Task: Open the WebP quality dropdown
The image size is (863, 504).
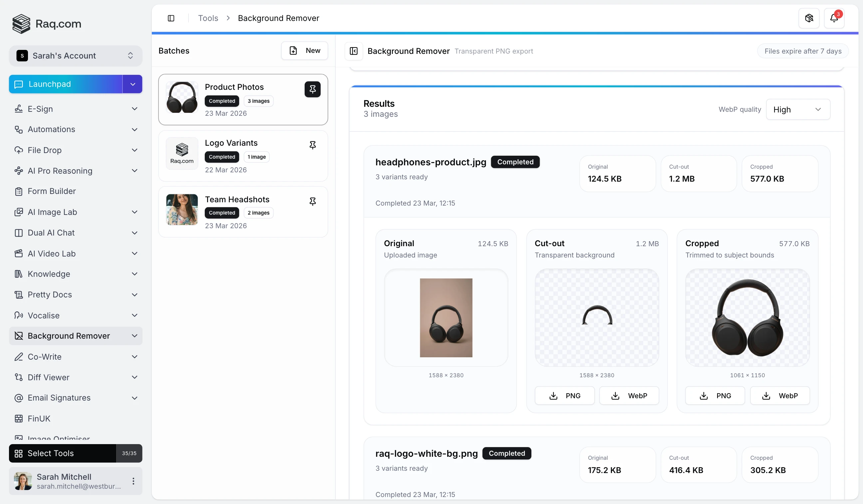Action: point(798,109)
